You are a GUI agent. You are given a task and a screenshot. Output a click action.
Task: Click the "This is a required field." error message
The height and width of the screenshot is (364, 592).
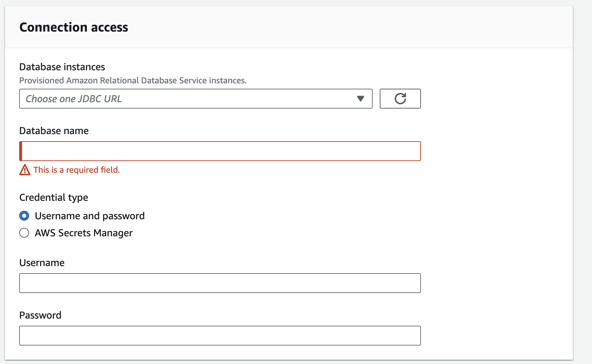pyautogui.click(x=77, y=170)
